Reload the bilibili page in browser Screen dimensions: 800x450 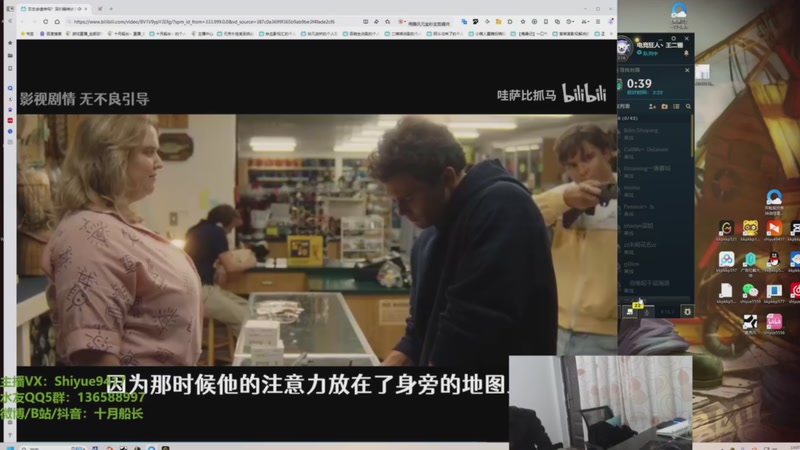[x=45, y=22]
